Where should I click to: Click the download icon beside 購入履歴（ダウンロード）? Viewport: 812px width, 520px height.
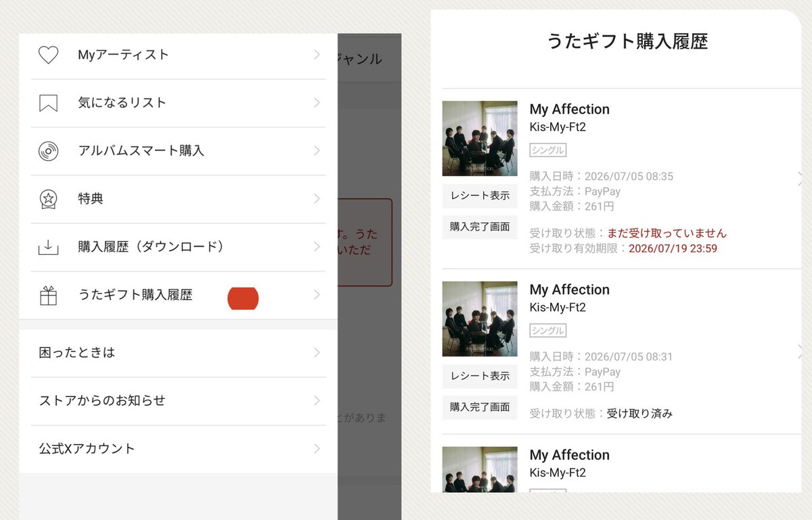tap(48, 247)
